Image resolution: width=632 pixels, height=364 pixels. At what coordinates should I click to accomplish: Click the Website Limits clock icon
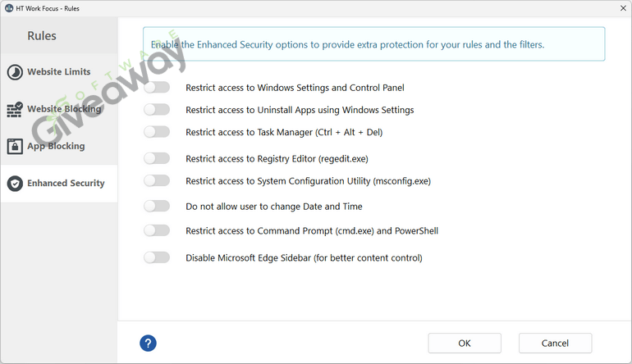(15, 72)
